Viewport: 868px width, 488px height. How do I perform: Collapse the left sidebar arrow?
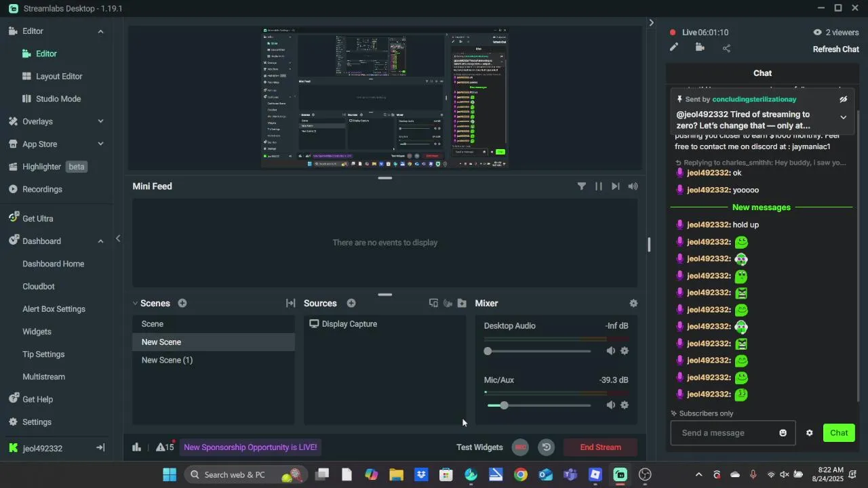(118, 239)
